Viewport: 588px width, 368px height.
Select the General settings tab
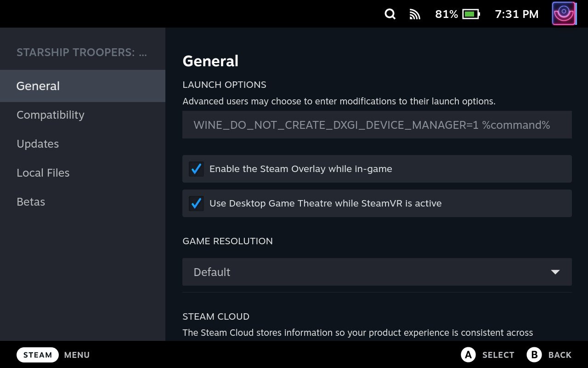point(38,86)
